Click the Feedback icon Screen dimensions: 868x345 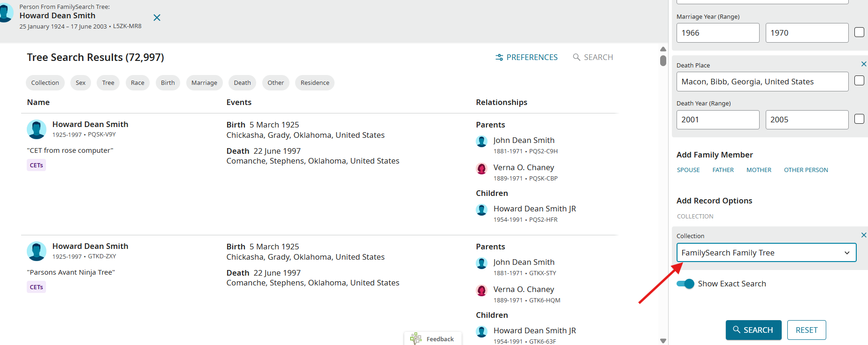416,338
